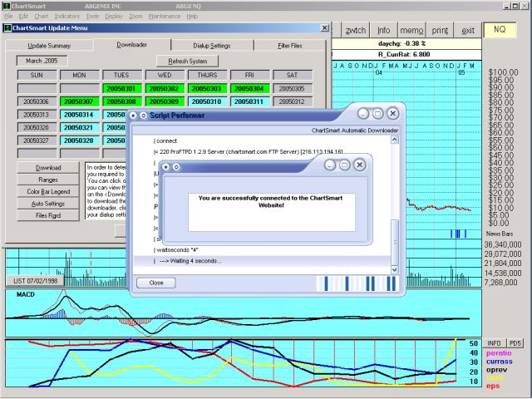Select date 20050311 in calendar

249,101
